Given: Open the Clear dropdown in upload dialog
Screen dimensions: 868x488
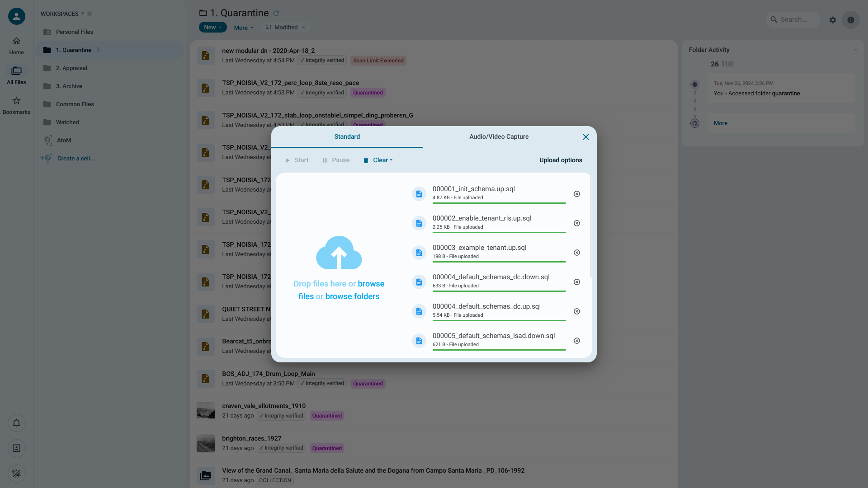Looking at the screenshot, I should [x=378, y=160].
